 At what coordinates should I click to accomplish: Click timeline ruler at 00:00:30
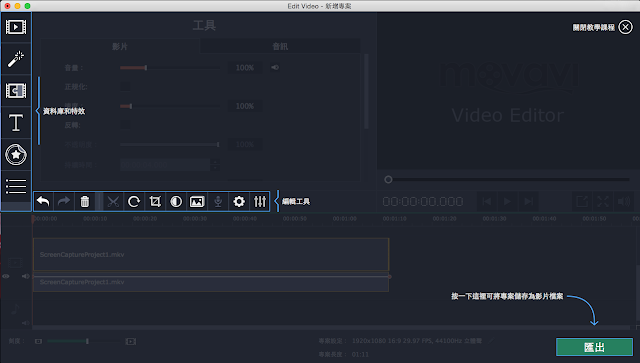[x=195, y=219]
